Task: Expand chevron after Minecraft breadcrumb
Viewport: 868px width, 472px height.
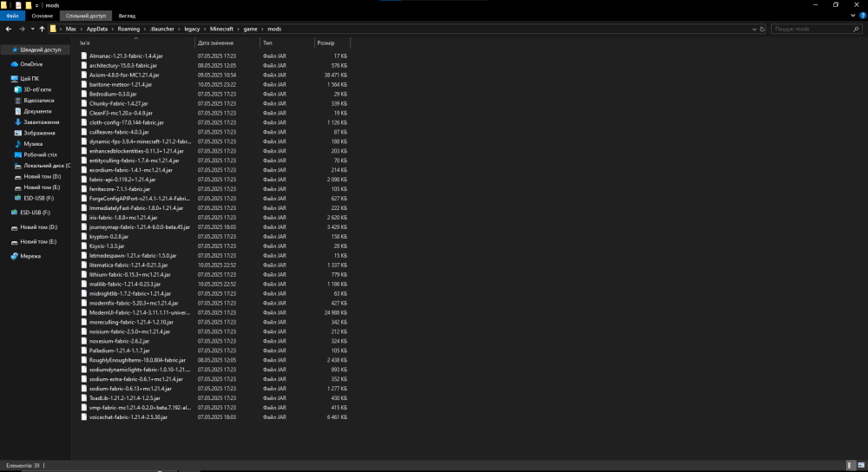Action: pyautogui.click(x=239, y=29)
